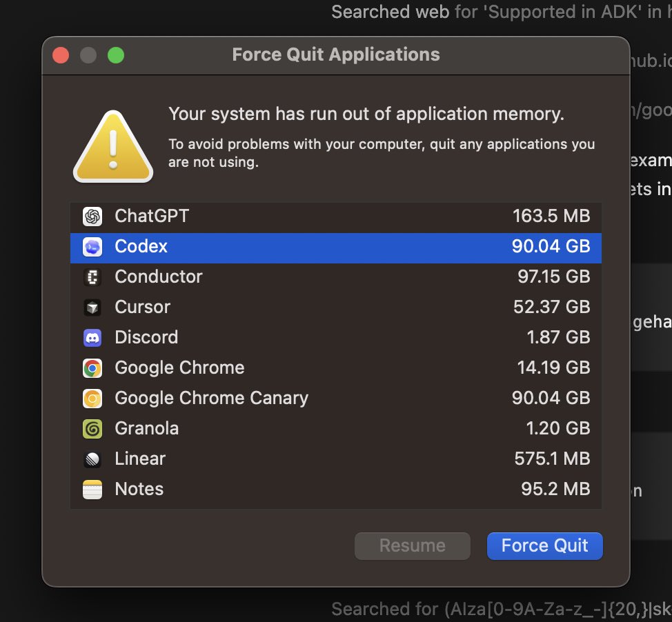Screen dimensions: 672x622
Task: Close the Force Quit Applications window
Action: [x=61, y=55]
